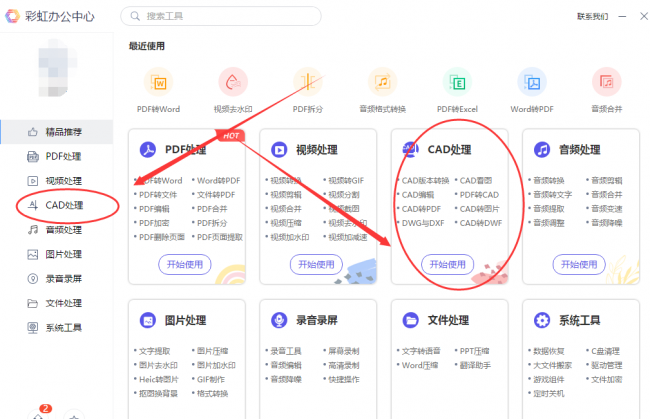The height and width of the screenshot is (419, 650).
Task: Open 屏幕录制 in the 录音录屏 card
Action: (344, 351)
